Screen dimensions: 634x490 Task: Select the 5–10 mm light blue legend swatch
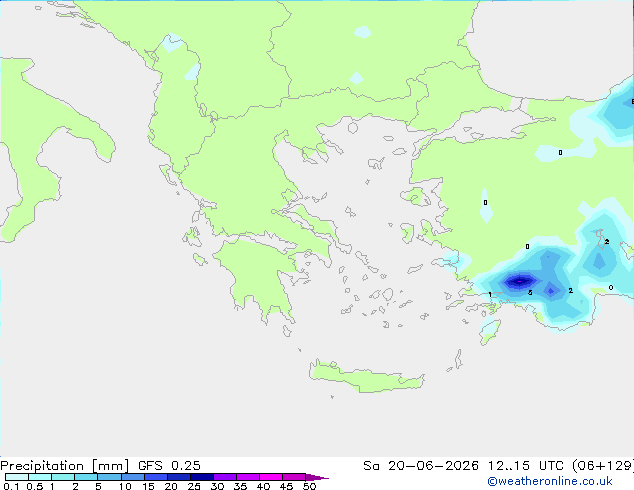(x=109, y=477)
